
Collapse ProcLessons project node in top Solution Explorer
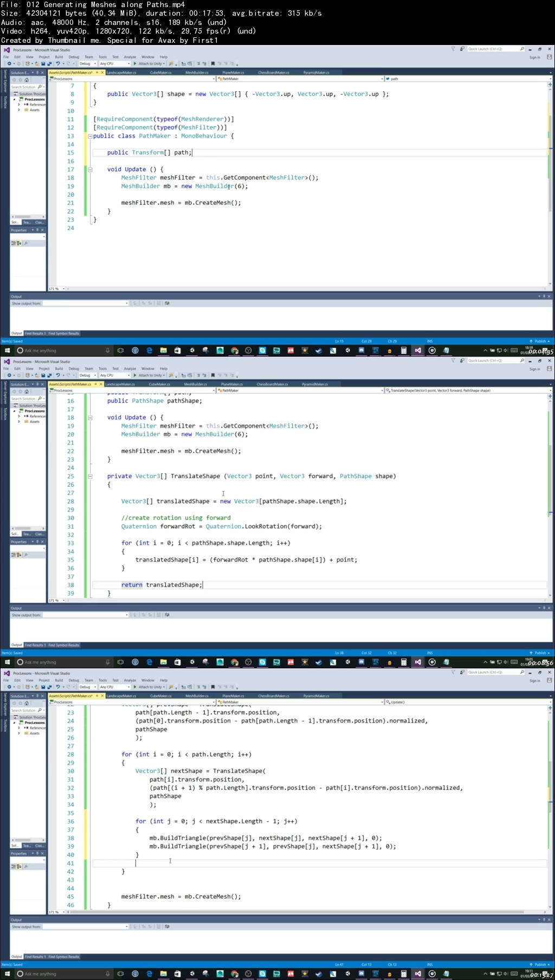(x=15, y=99)
